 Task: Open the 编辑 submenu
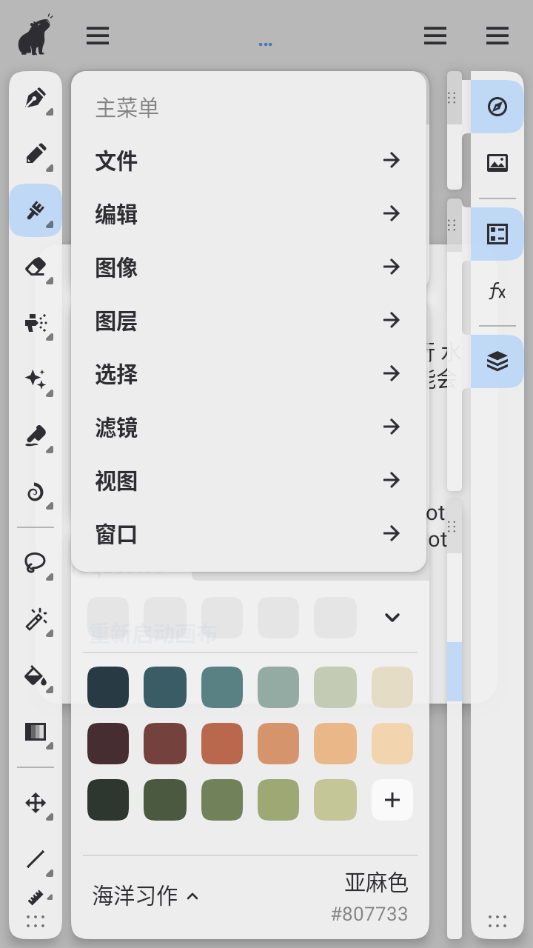point(248,213)
